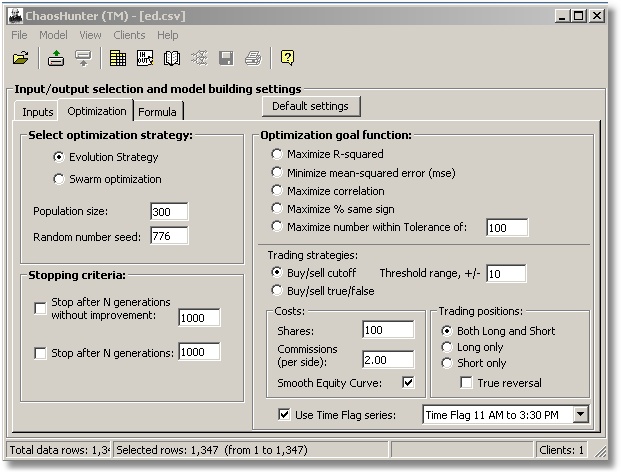The image size is (622, 475).
Task: Open a file with the folder icon
Action: coord(21,58)
